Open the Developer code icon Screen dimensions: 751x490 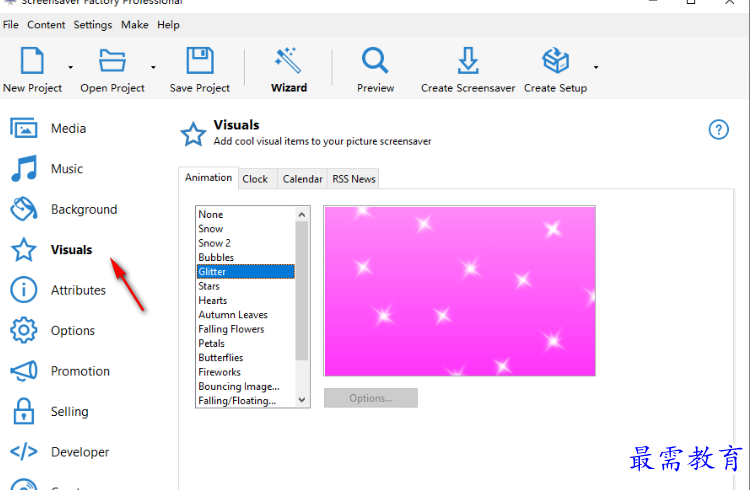23,452
